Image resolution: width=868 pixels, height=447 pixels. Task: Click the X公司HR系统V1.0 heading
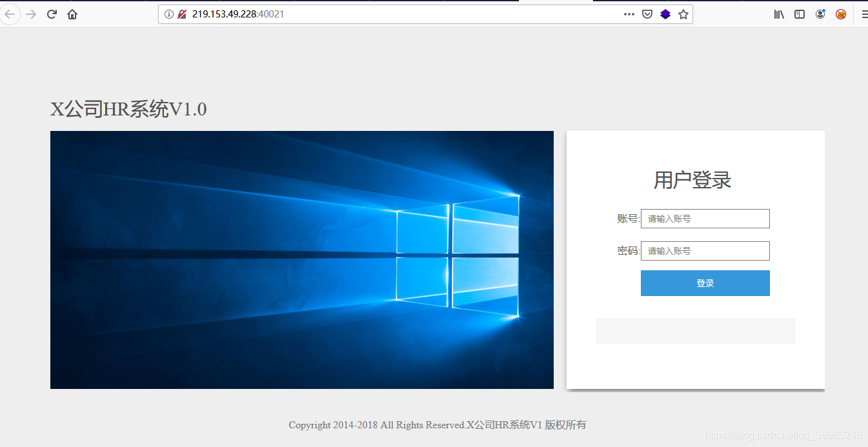coord(128,110)
